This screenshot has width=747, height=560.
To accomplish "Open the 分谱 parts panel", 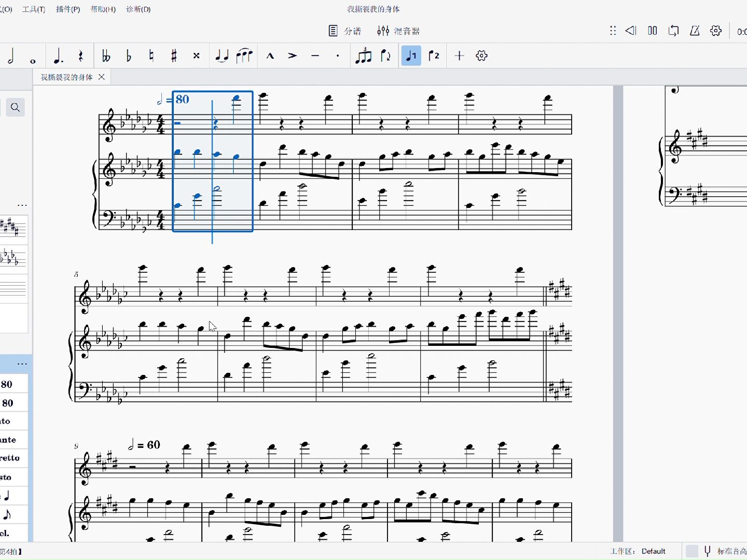I will [x=345, y=31].
